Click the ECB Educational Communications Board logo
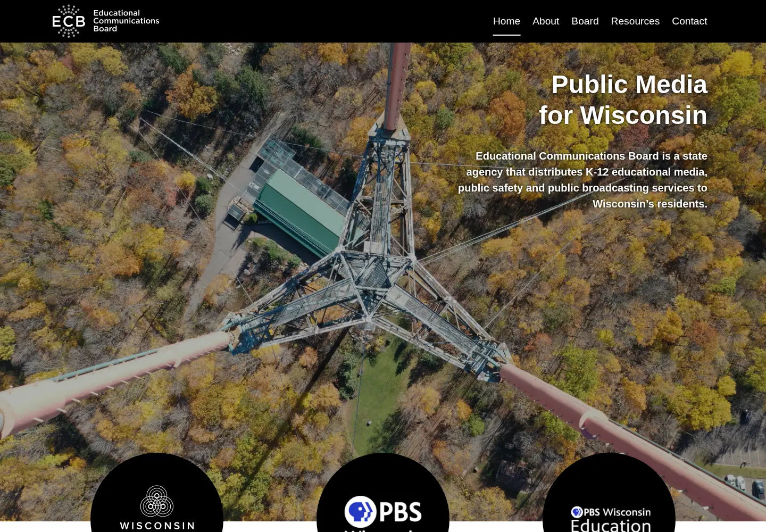Screen dimensions: 766x532 coord(106,21)
